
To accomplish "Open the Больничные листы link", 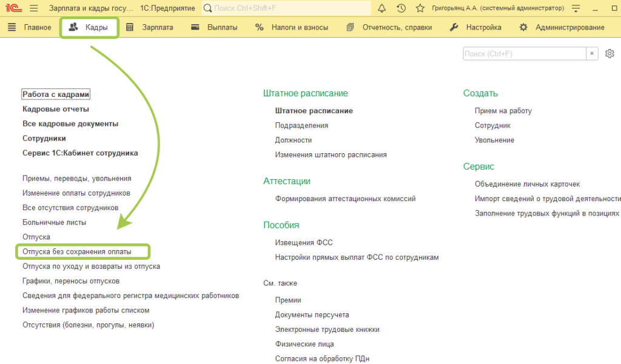I will (x=54, y=222).
